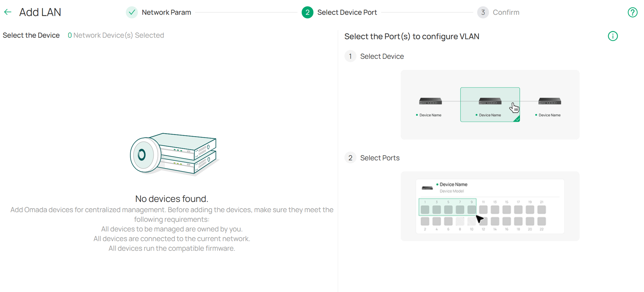The width and height of the screenshot is (644, 292).
Task: Click the green step 2 circle in header
Action: point(307,12)
